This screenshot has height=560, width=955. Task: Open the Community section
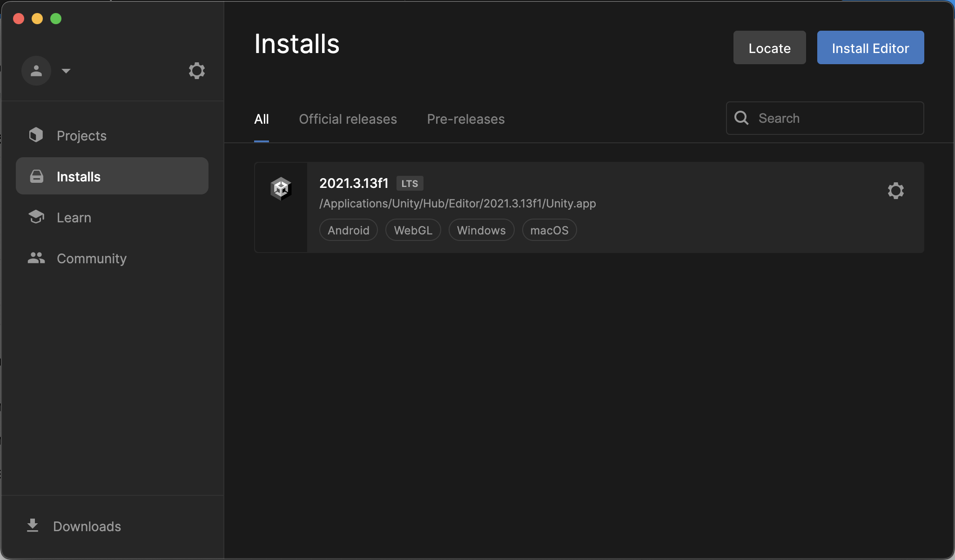point(91,259)
